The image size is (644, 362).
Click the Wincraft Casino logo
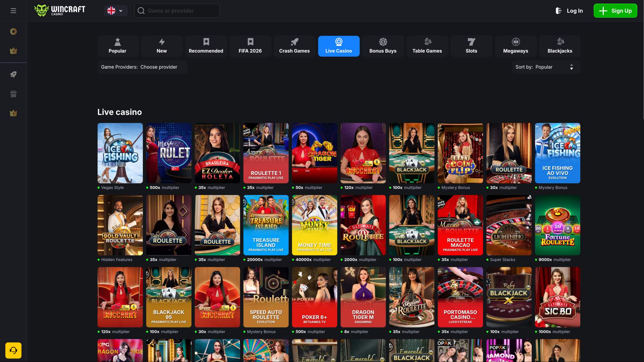(x=60, y=10)
